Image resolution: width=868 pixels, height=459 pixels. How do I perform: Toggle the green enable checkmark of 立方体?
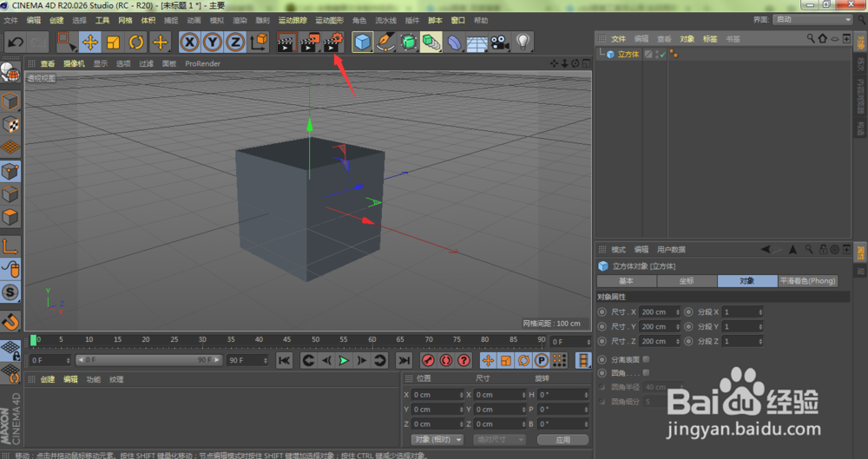(x=662, y=55)
